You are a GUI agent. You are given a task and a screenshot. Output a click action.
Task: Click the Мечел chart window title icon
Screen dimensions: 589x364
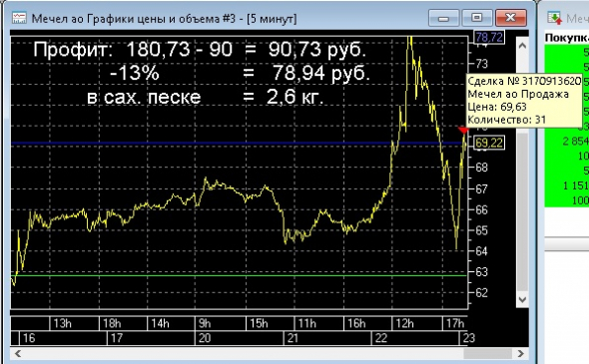tap(19, 18)
